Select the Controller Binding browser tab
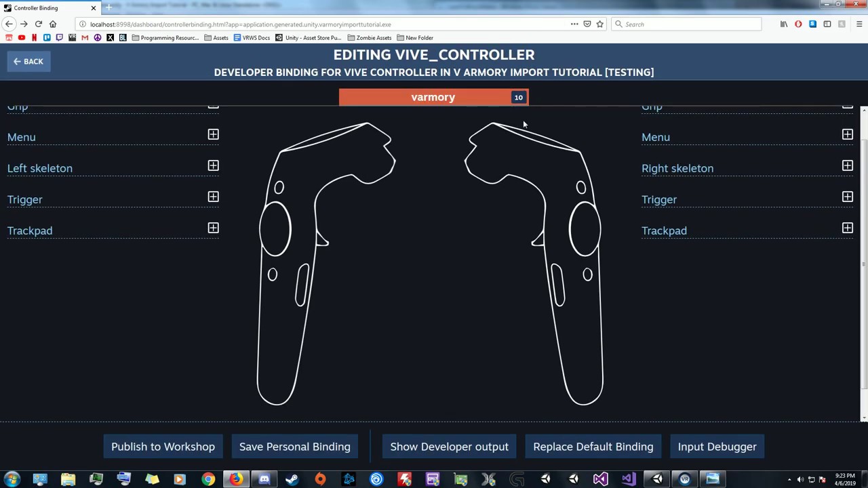The height and width of the screenshot is (488, 868). 51,7
